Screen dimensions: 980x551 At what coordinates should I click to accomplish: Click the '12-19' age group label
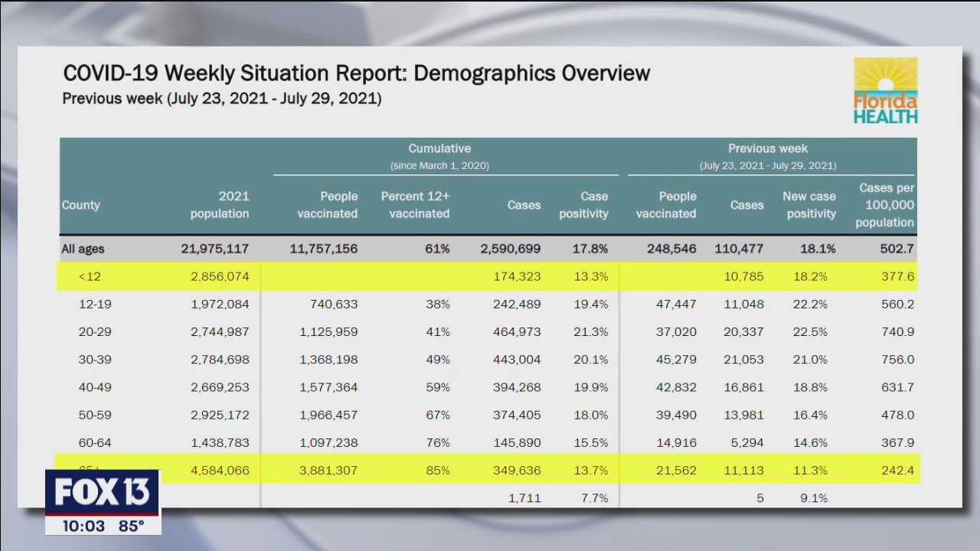(x=95, y=304)
